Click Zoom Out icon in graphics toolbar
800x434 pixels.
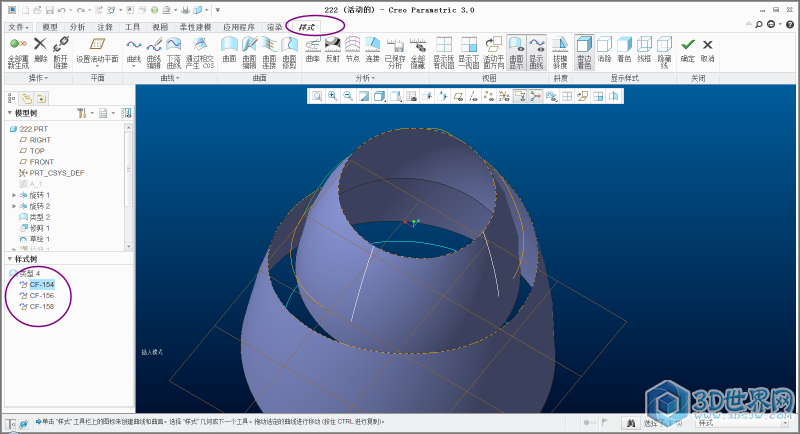tap(348, 96)
